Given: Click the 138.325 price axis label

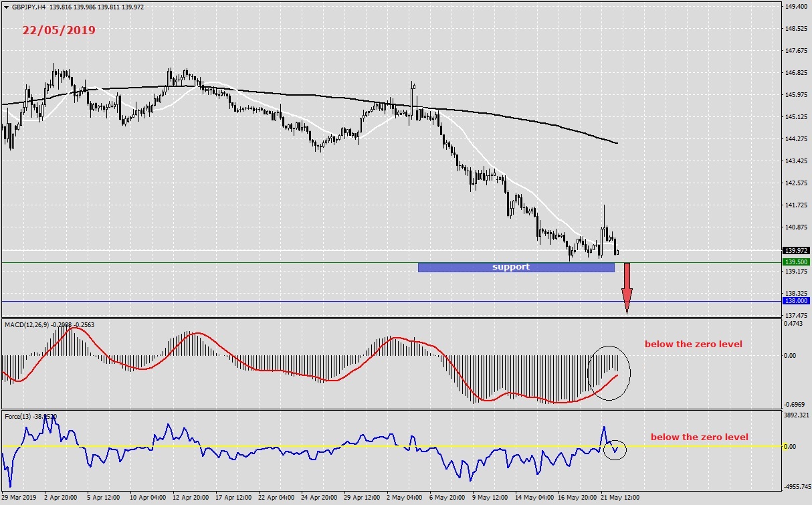Looking at the screenshot, I should (x=795, y=293).
